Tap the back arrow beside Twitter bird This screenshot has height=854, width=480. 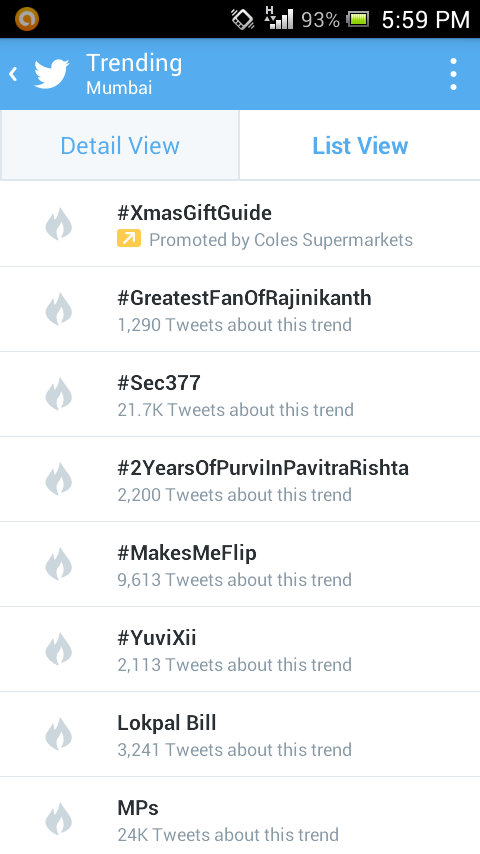click(13, 74)
